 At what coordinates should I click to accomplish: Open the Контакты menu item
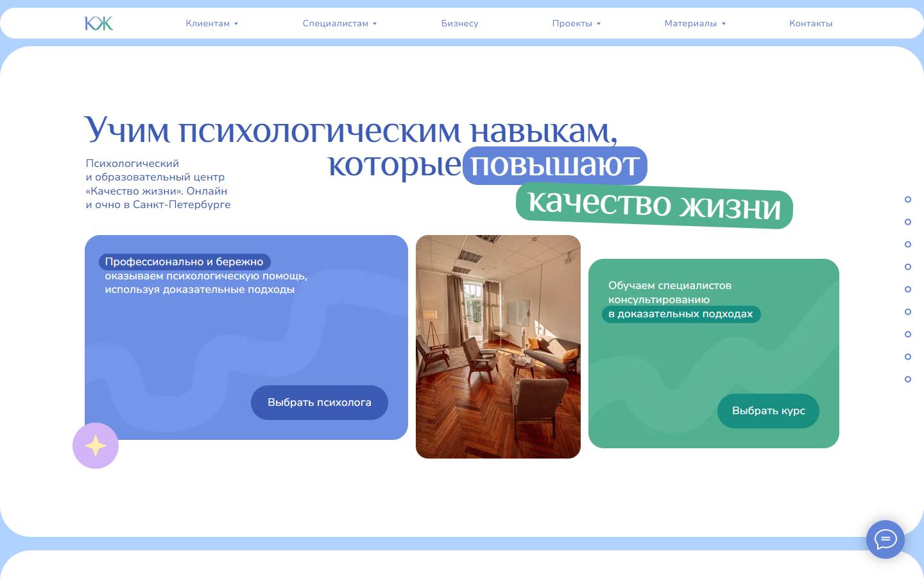(811, 23)
